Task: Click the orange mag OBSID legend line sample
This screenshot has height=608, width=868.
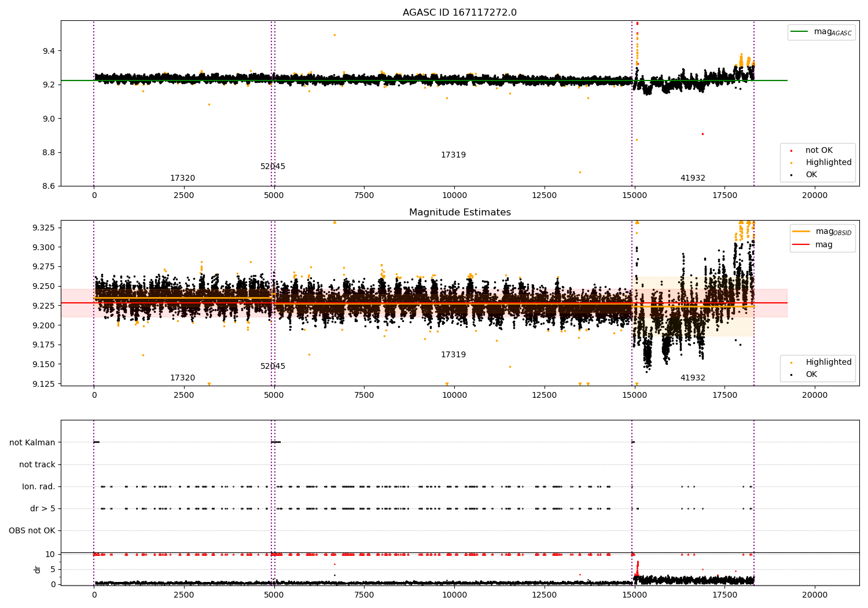Action: 801,232
